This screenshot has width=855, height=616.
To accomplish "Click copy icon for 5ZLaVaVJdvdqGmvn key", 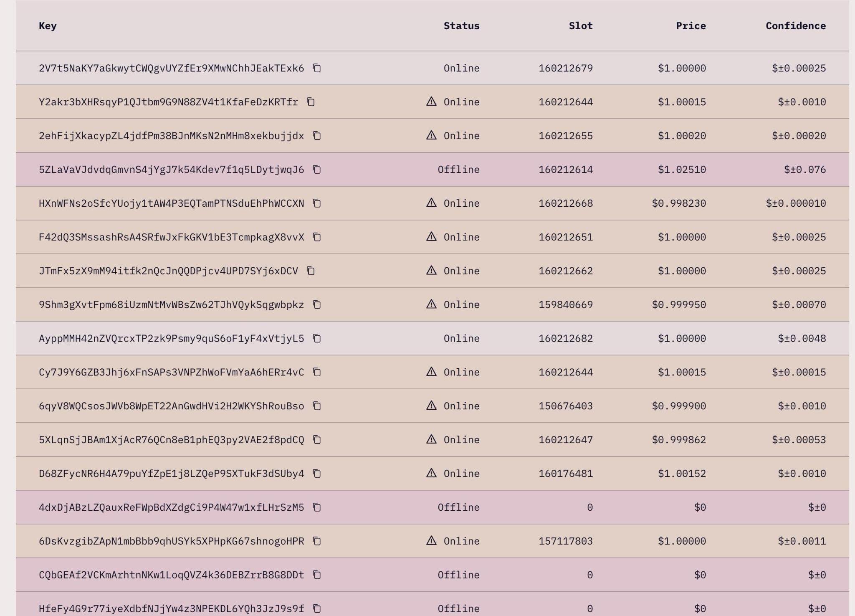I will pos(317,170).
